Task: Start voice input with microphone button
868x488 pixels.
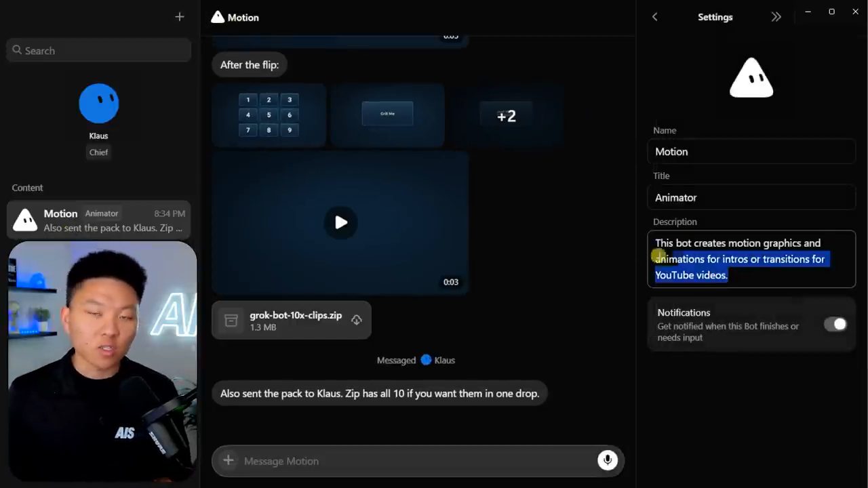Action: point(608,460)
